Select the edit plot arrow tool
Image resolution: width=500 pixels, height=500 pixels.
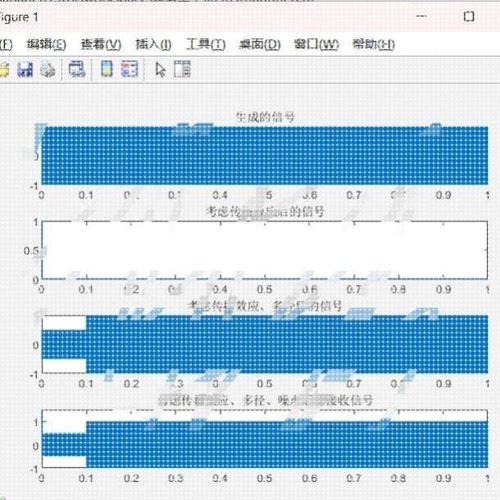tap(160, 70)
